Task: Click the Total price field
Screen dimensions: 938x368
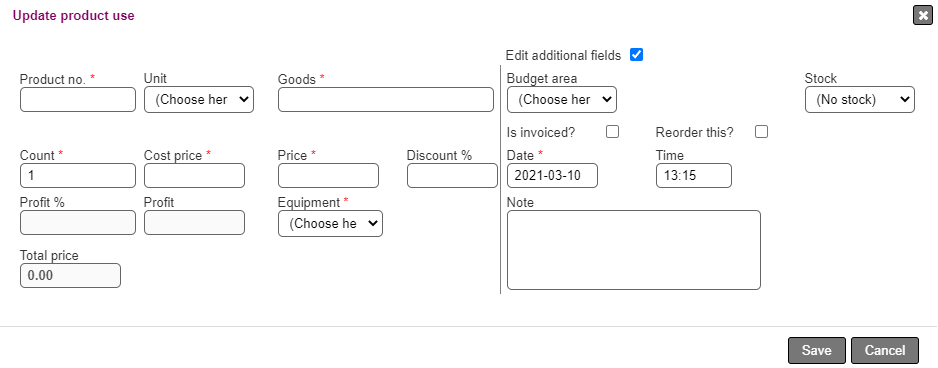Action: 71,275
